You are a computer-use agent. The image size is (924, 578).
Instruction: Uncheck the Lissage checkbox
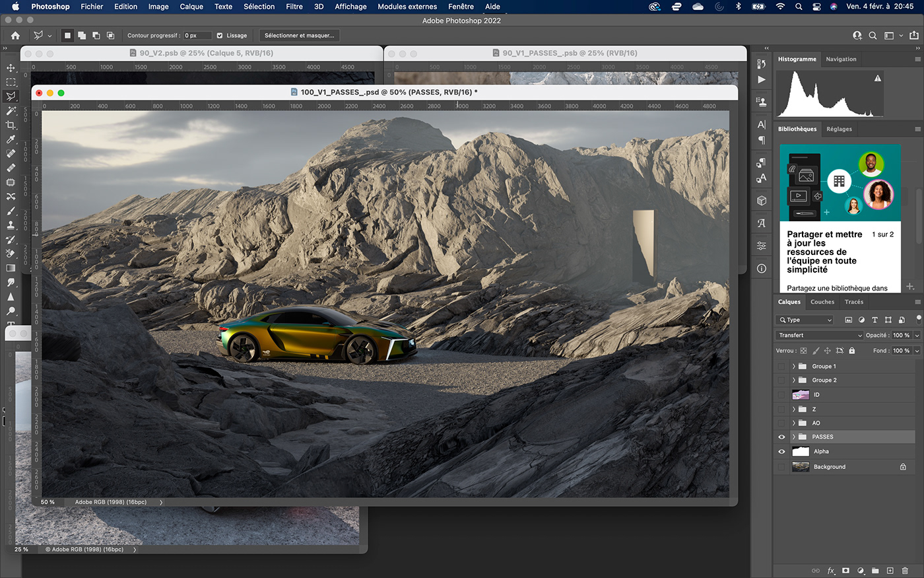tap(220, 36)
